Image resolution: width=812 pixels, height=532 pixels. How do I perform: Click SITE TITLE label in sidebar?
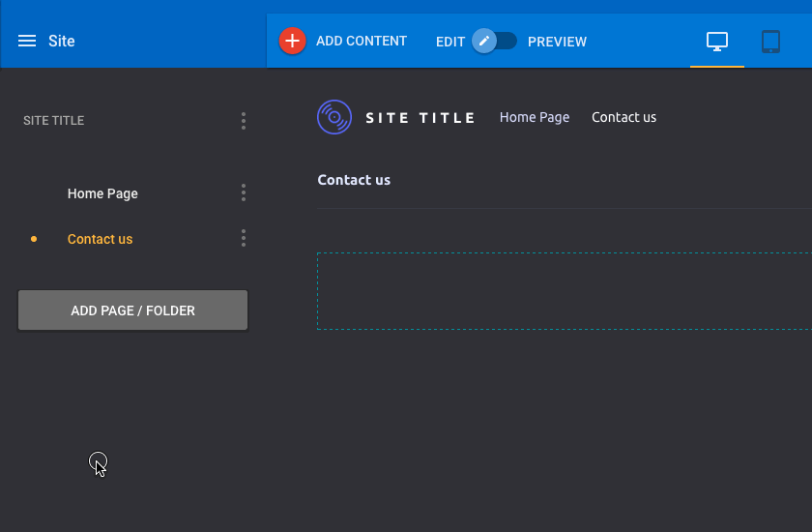point(54,121)
